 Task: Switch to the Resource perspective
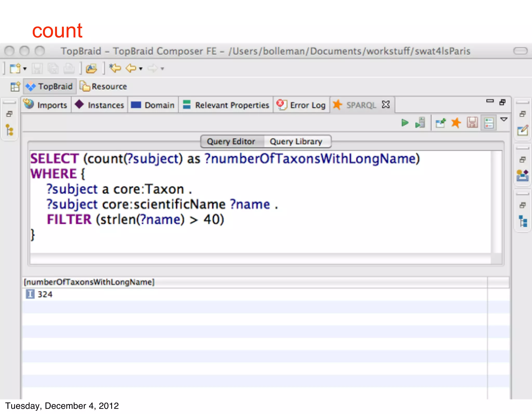click(x=103, y=87)
